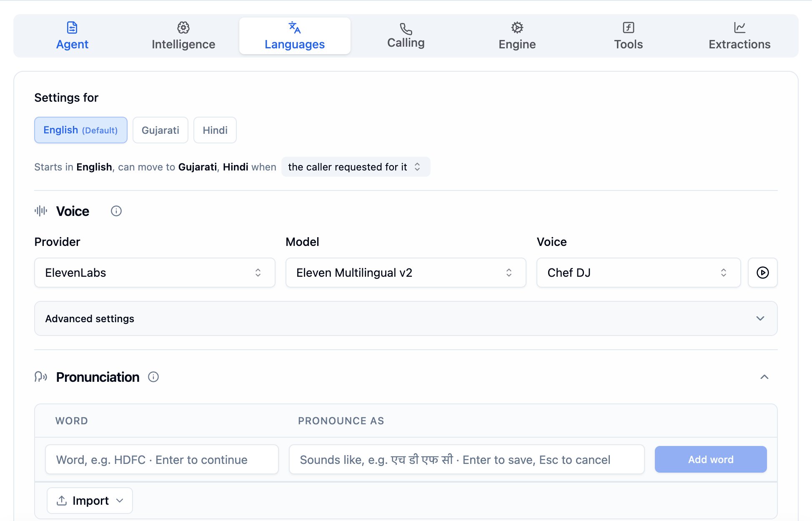812x521 pixels.
Task: Go to the Calling tab
Action: click(x=406, y=36)
